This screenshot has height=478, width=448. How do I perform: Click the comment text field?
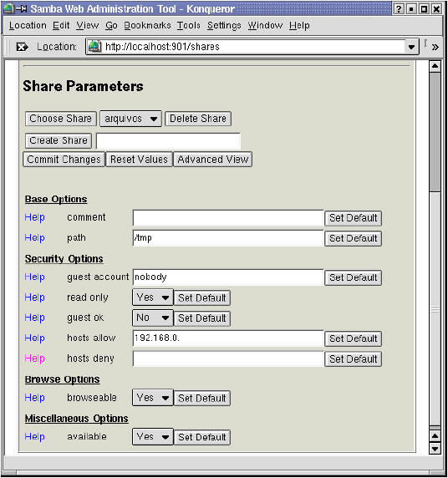[228, 218]
